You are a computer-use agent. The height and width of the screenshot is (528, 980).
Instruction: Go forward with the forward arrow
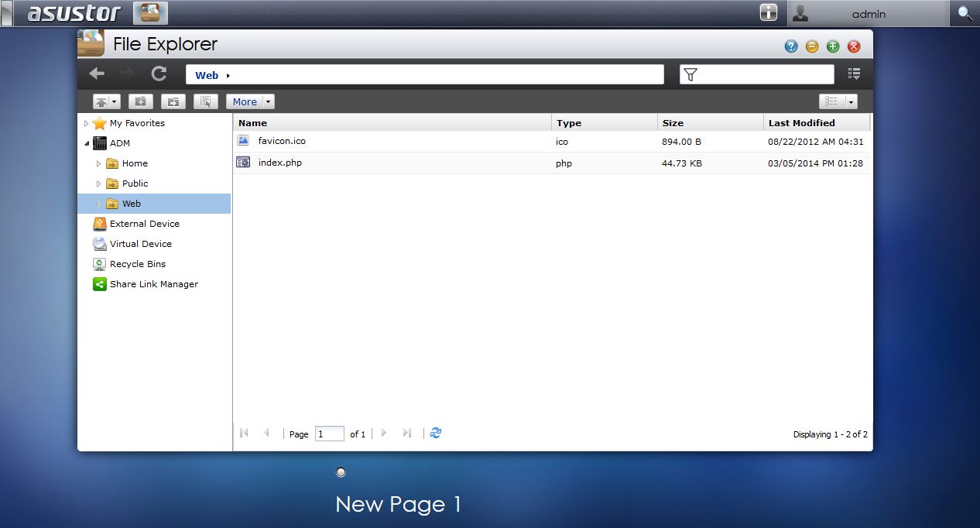point(128,74)
